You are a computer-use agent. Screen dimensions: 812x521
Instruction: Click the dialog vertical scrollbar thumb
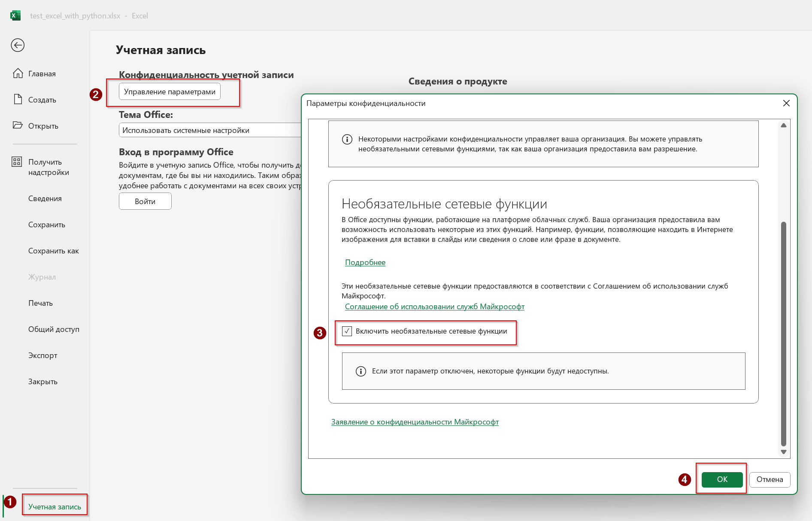[784, 334]
